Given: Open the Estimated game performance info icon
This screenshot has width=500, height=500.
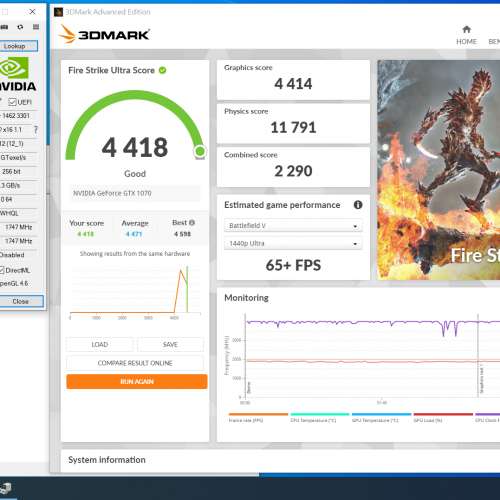Looking at the screenshot, I should [x=358, y=205].
